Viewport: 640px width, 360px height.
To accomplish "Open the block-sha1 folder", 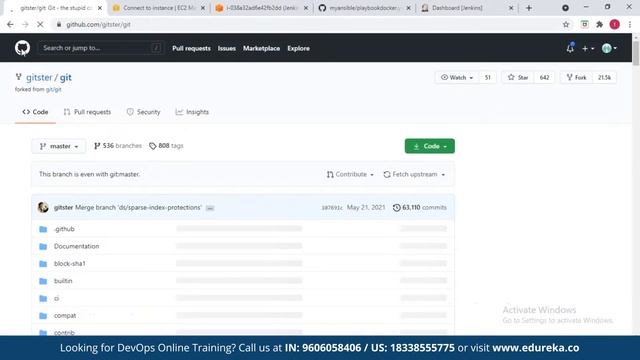I will (70, 264).
